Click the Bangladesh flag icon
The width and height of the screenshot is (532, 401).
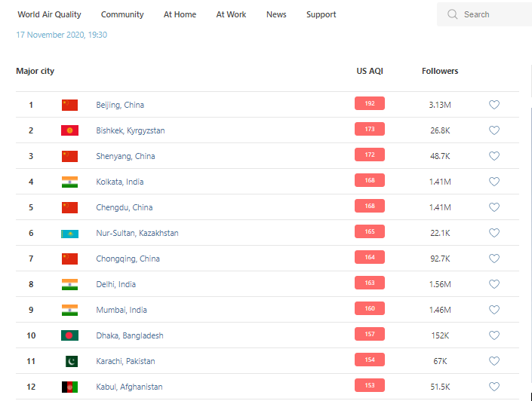(69, 335)
